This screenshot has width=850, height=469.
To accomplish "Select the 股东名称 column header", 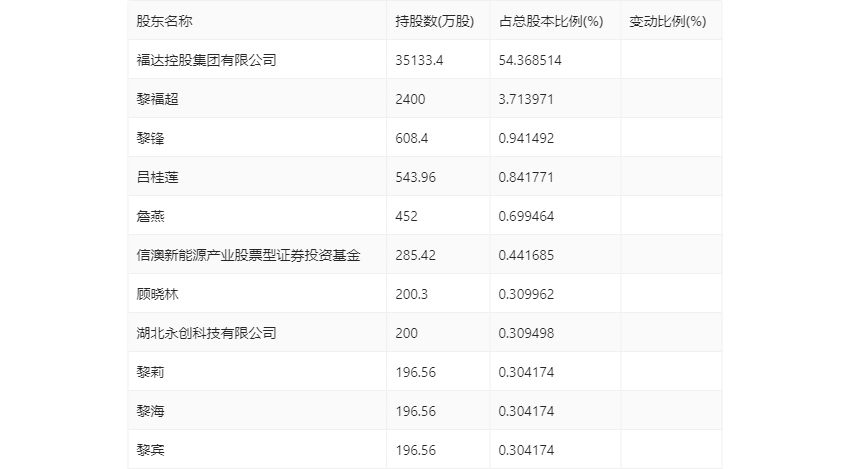I will pyautogui.click(x=164, y=21).
